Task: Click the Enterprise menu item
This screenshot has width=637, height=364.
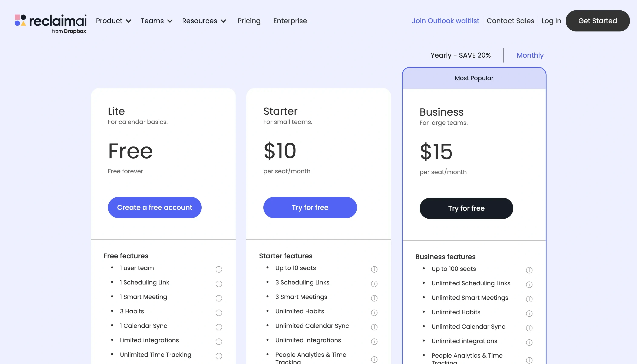Action: (290, 21)
